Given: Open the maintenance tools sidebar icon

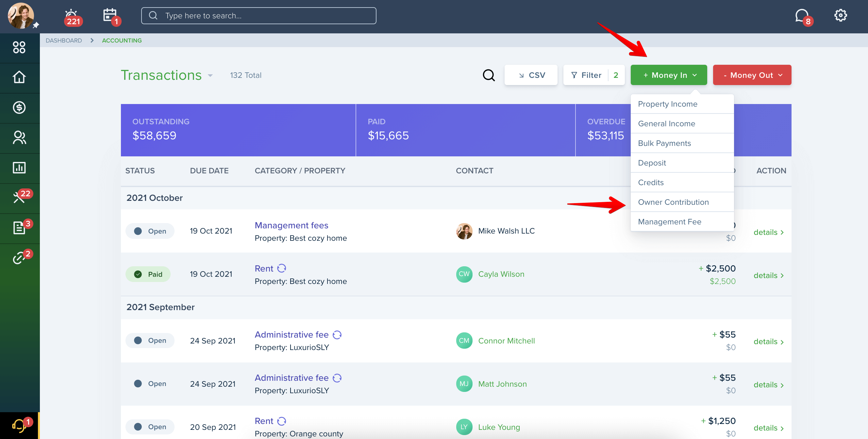Looking at the screenshot, I should coord(19,197).
